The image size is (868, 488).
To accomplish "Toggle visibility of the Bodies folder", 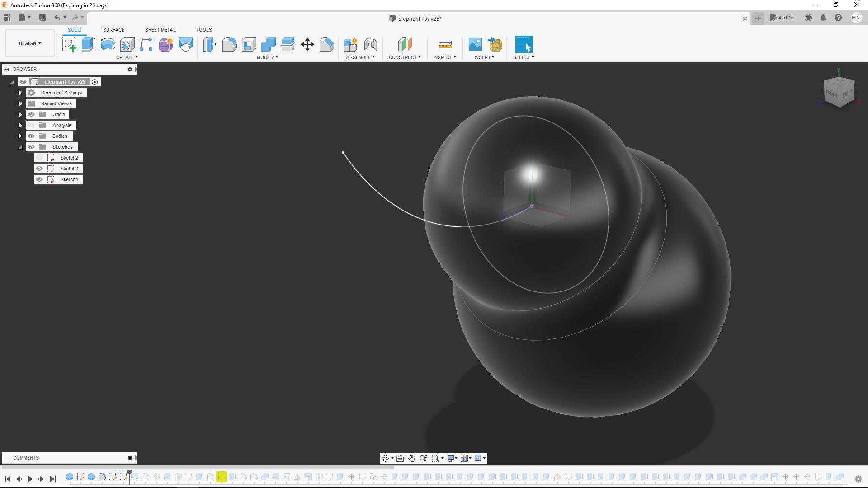I will (31, 136).
